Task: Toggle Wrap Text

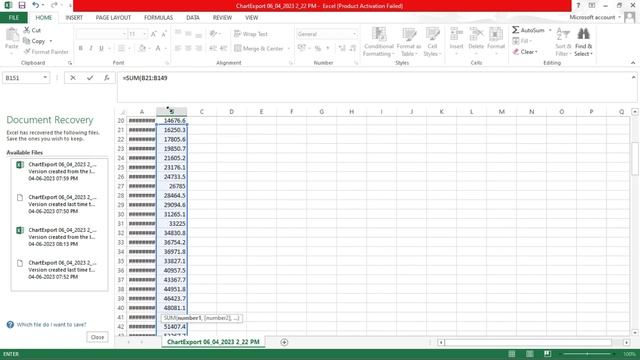Action: point(251,34)
